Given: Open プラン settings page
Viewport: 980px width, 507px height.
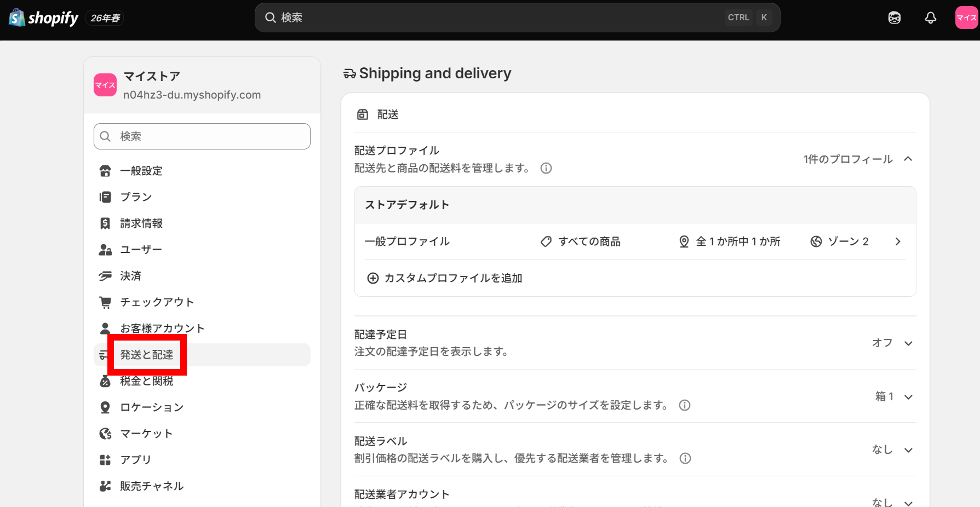Looking at the screenshot, I should [202, 197].
